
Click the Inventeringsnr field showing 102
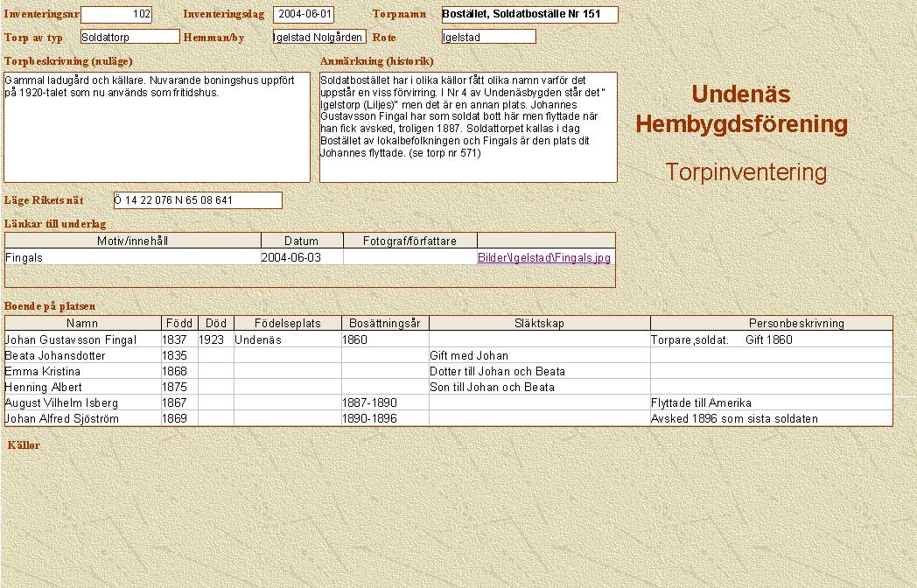click(116, 15)
